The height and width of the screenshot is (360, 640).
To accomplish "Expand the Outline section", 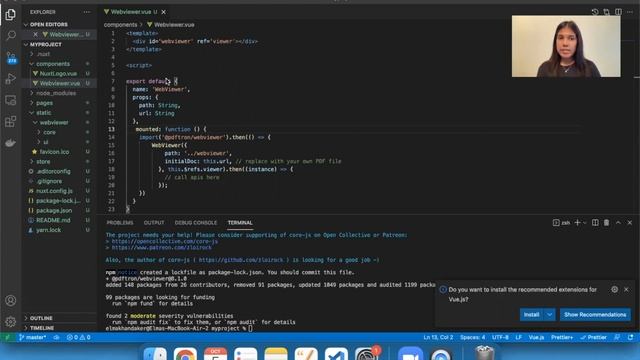I will (x=41, y=318).
